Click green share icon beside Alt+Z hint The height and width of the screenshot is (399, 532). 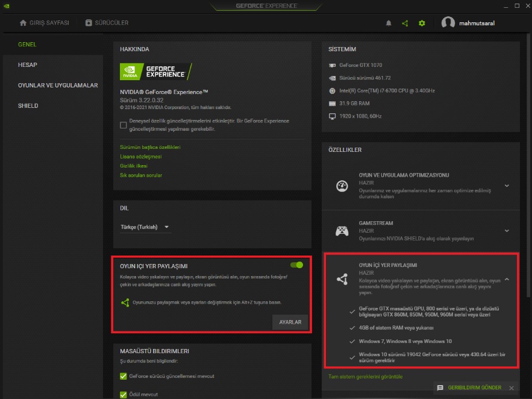point(125,303)
